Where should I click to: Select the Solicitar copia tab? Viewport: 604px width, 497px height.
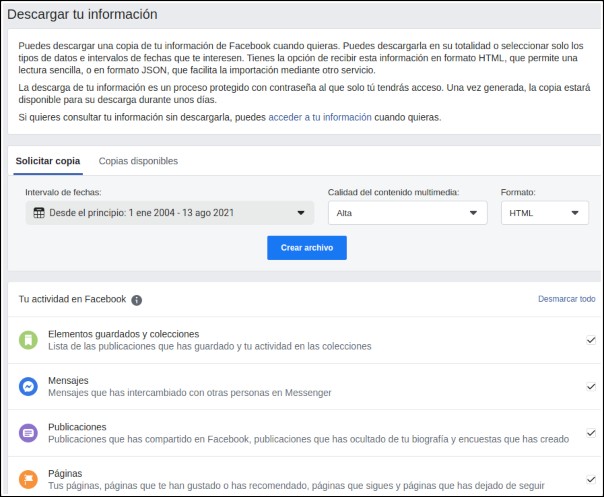click(x=48, y=161)
